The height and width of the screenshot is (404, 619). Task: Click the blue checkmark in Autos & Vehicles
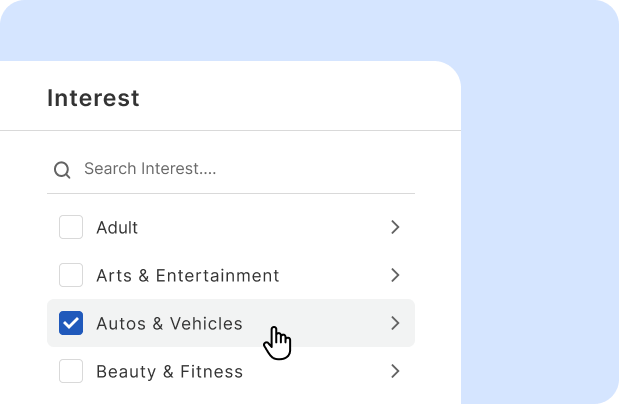(71, 323)
